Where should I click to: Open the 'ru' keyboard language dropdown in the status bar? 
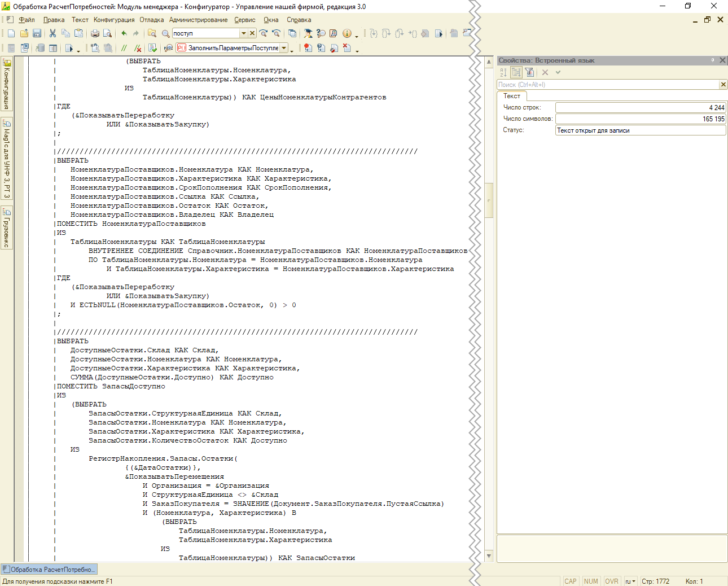(630, 581)
